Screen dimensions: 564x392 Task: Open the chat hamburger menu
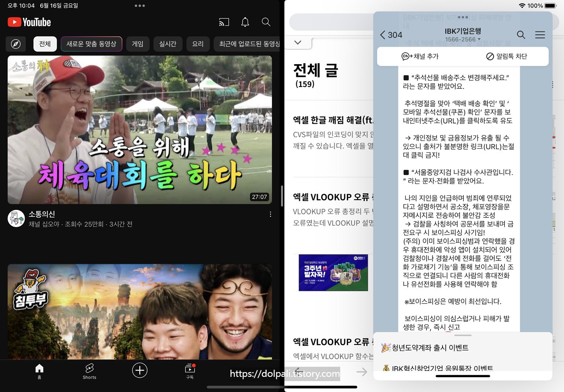[x=540, y=35]
